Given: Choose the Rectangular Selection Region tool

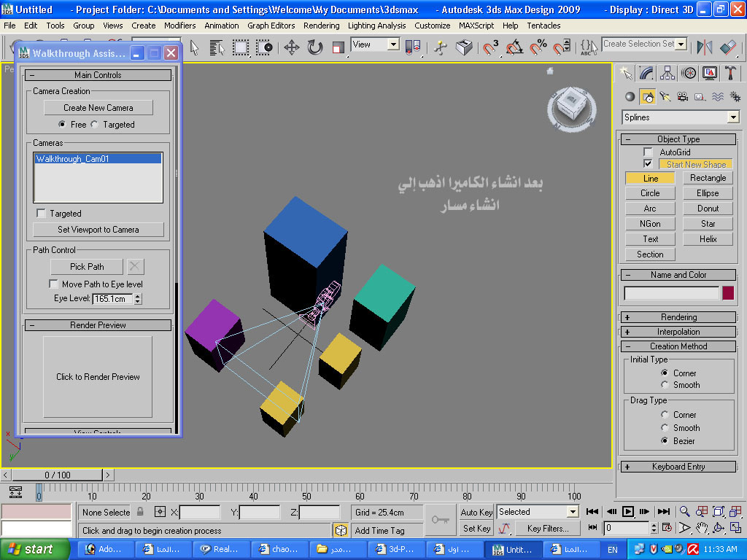Looking at the screenshot, I should point(241,47).
